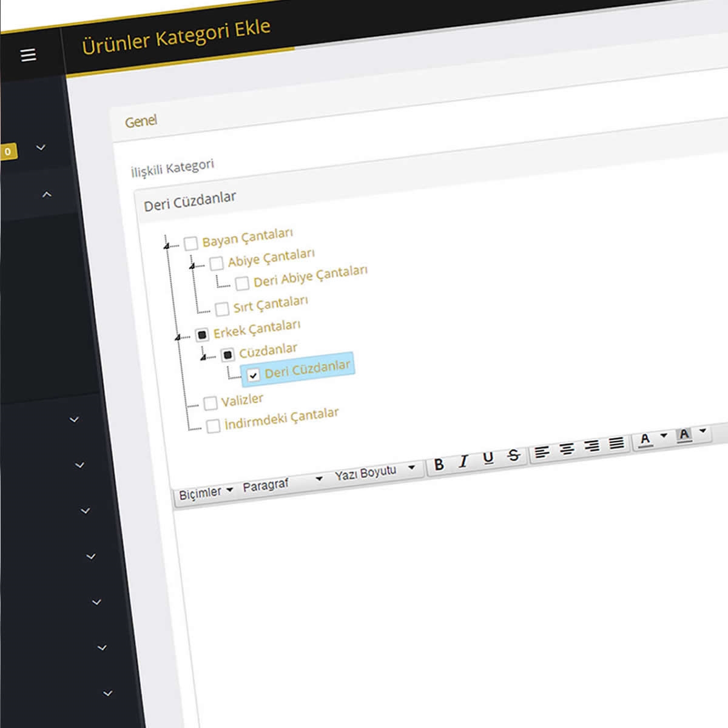This screenshot has width=728, height=728.
Task: Click the hamburger menu icon
Action: pos(29,55)
